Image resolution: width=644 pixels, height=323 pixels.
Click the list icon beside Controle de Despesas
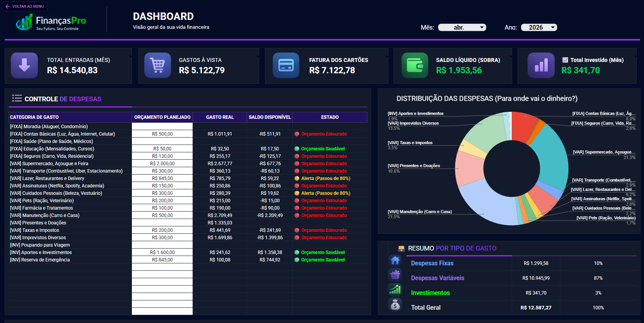click(17, 98)
